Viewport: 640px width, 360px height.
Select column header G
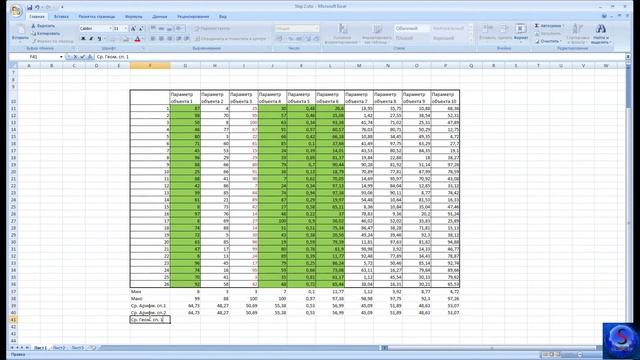pyautogui.click(x=185, y=66)
